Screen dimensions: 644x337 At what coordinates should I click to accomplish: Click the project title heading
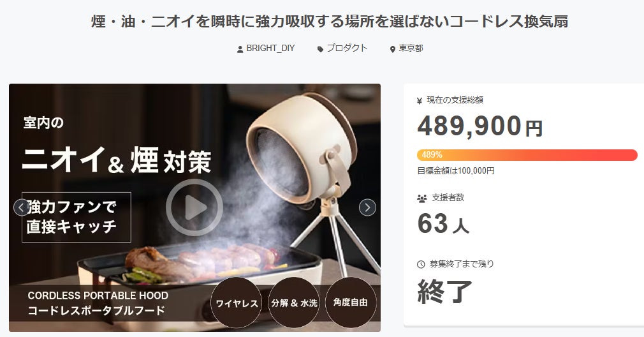pyautogui.click(x=330, y=21)
